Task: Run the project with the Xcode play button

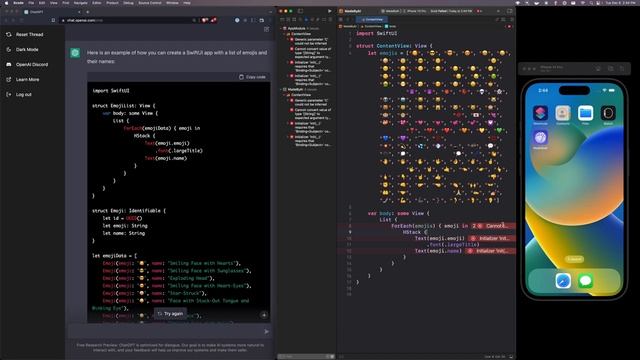Action: pyautogui.click(x=329, y=11)
